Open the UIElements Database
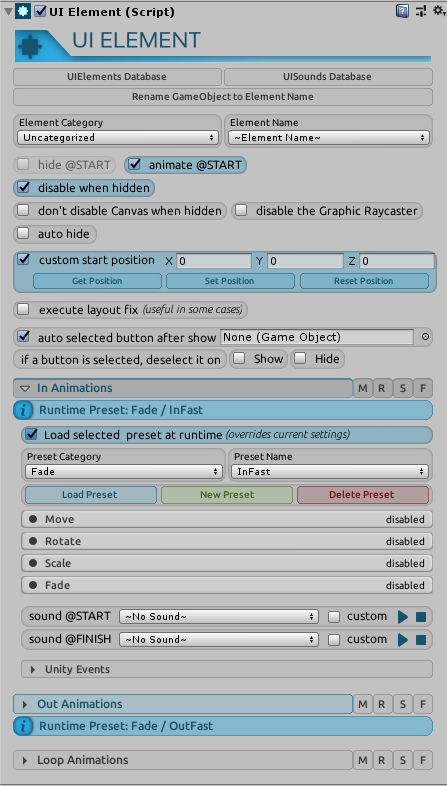 (117, 77)
